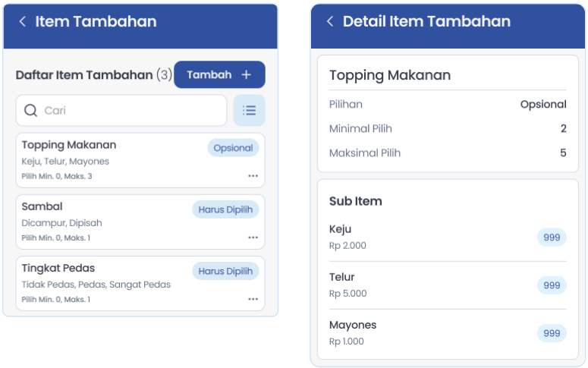Click Harus Dipilih badge on Tingkat Pedas
This screenshot has height=368, width=588.
[225, 271]
